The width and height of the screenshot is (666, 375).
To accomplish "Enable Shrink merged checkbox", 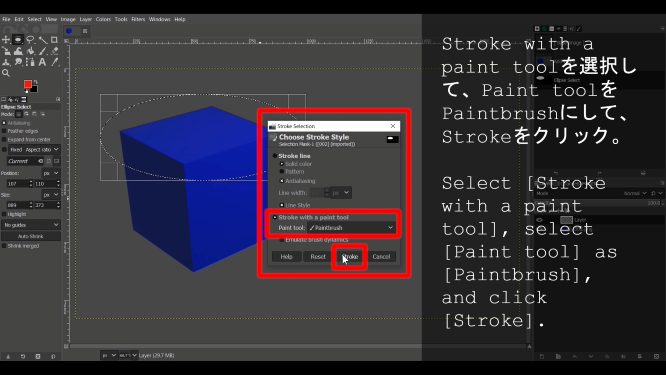I will pyautogui.click(x=4, y=246).
